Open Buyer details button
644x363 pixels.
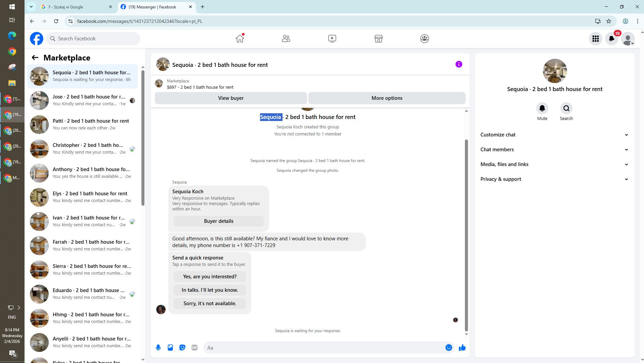coord(218,221)
